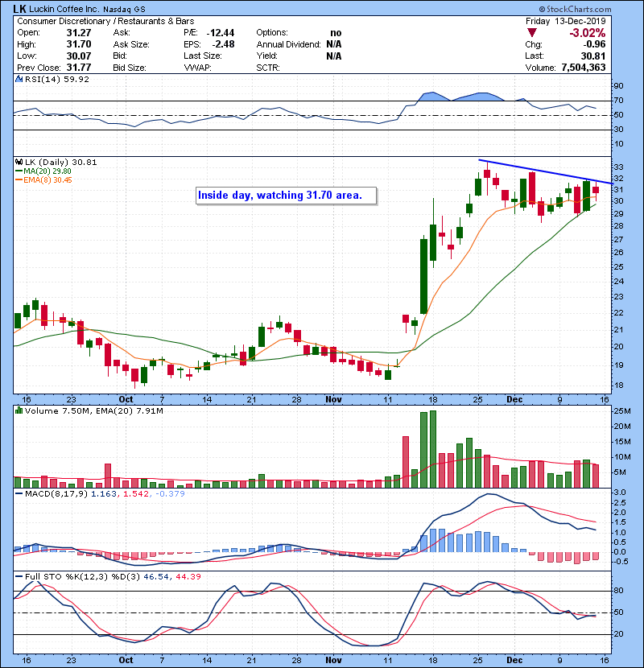Click the Ask Size label
Screen dimensions: 644x668
pos(131,44)
